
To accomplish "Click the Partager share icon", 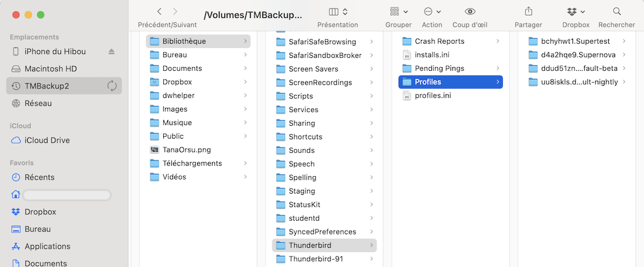I will 528,12.
